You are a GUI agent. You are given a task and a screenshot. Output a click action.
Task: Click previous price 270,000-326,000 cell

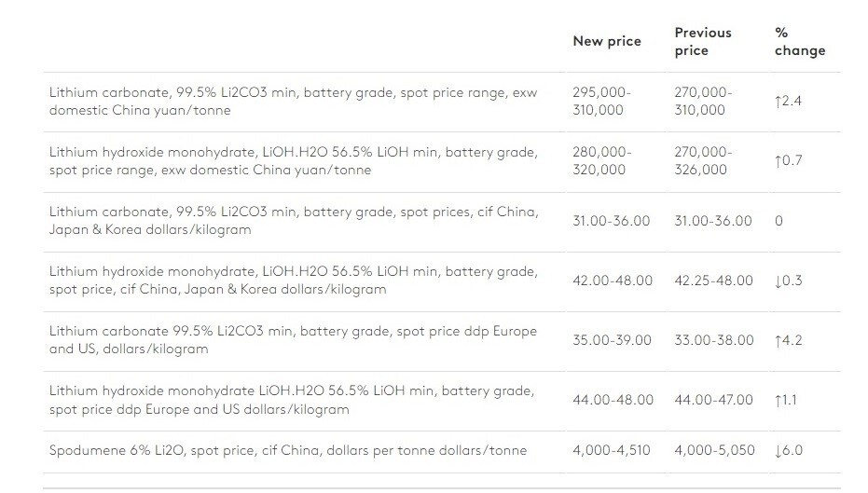tap(703, 161)
